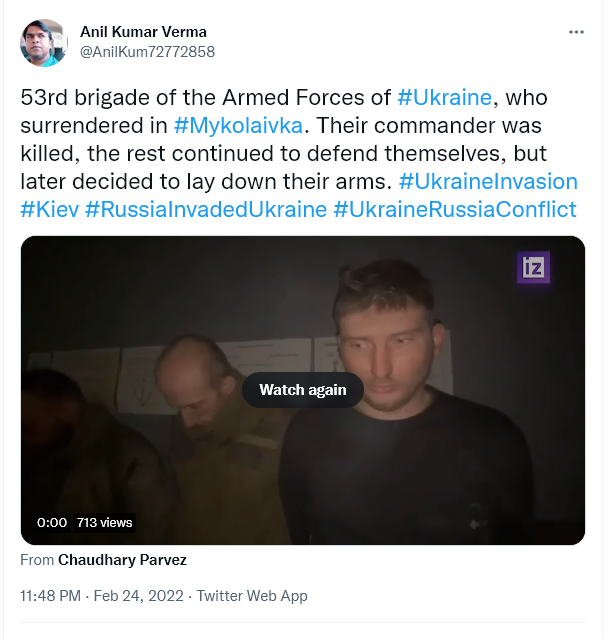Open the tweet's more options menu
This screenshot has height=639, width=609.
(576, 32)
